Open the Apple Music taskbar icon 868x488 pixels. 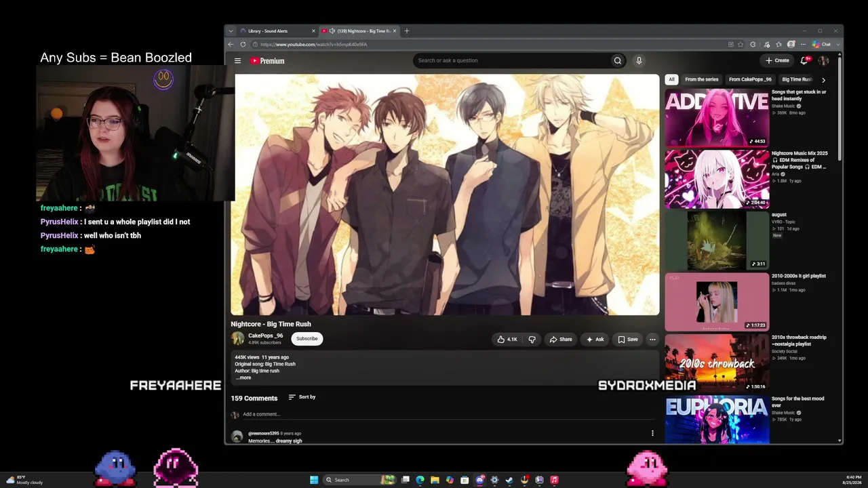pyautogui.click(x=554, y=480)
